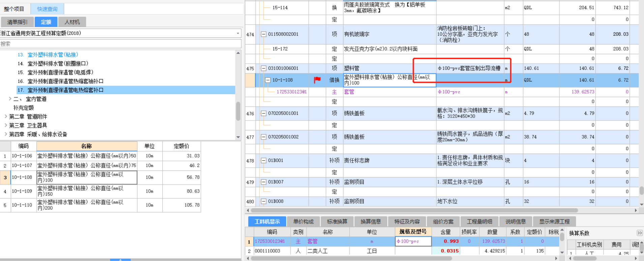Select 15. 室外预制直埋保温管(电弧焊)
The image size is (644, 261).
tap(55, 72)
